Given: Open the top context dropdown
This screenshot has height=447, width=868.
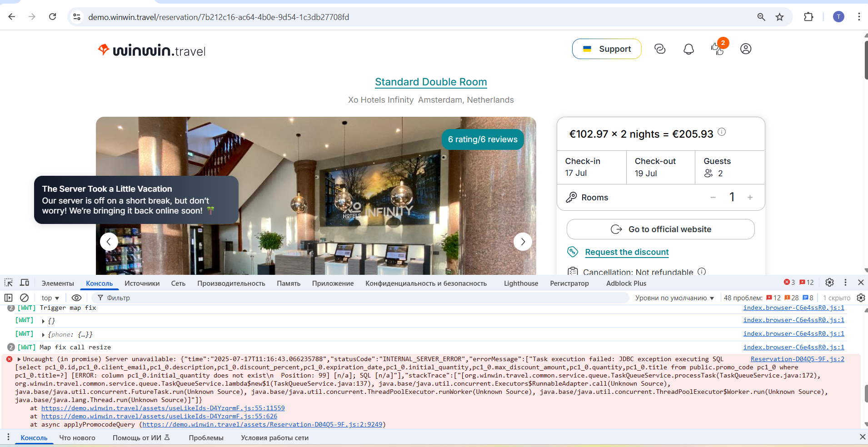Looking at the screenshot, I should click(50, 298).
